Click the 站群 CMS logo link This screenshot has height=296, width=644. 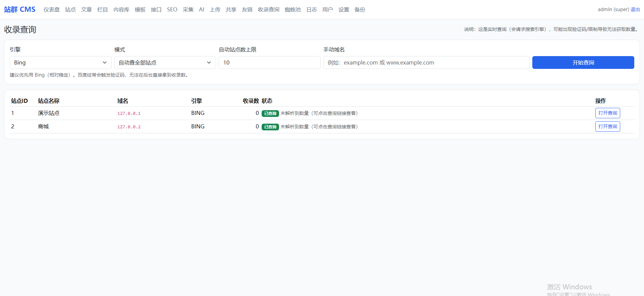tap(20, 9)
